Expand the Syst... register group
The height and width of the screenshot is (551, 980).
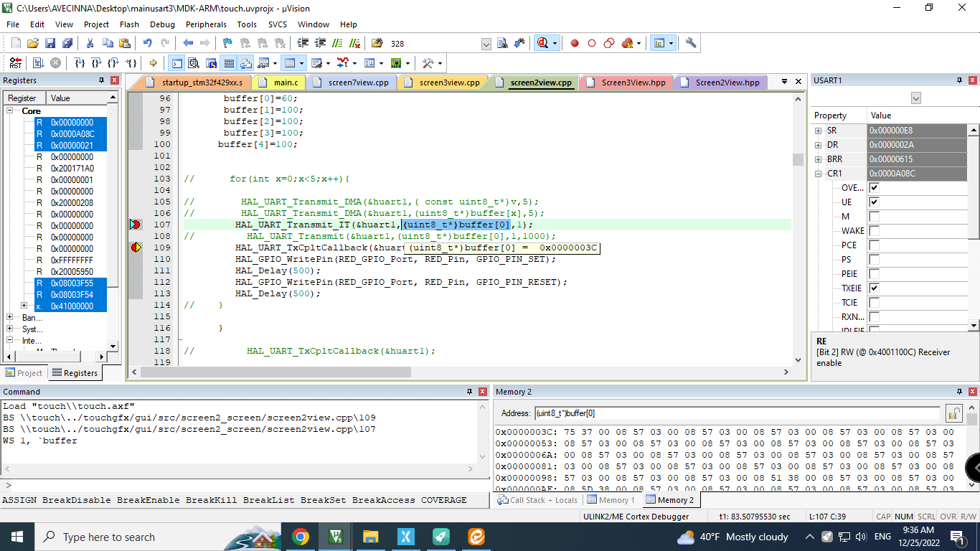click(x=10, y=329)
